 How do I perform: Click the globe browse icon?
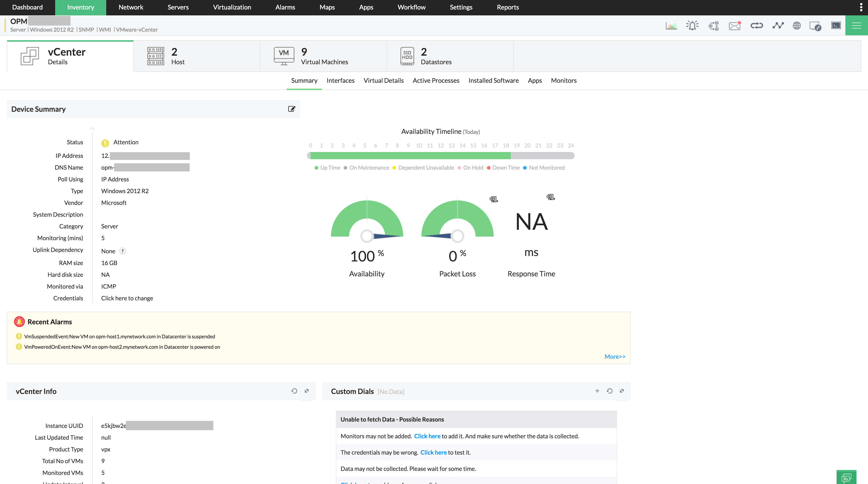(x=797, y=26)
